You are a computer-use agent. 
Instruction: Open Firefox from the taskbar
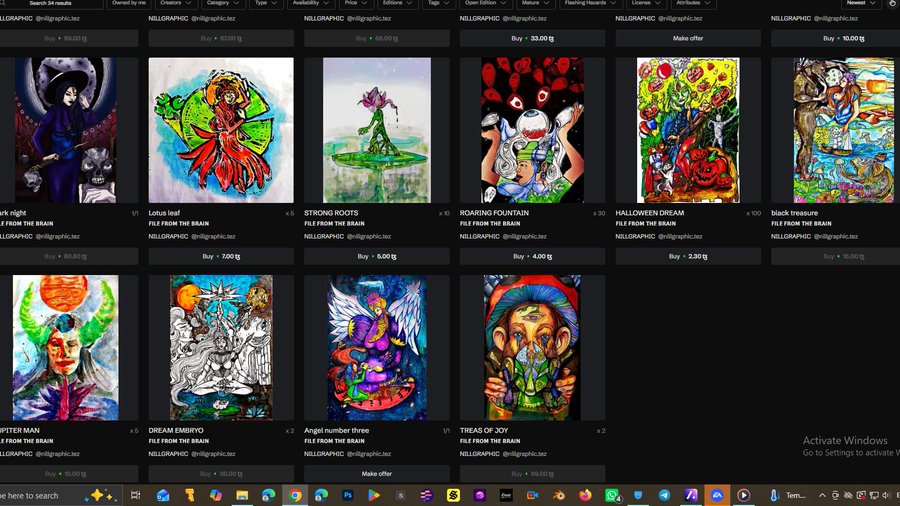pos(585,495)
